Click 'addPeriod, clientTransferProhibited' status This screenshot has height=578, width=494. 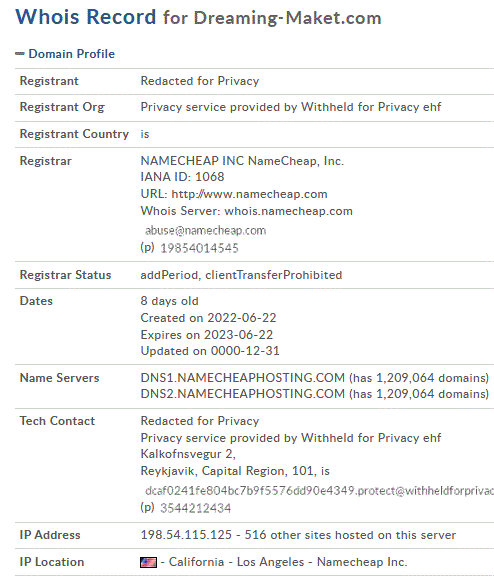point(241,275)
